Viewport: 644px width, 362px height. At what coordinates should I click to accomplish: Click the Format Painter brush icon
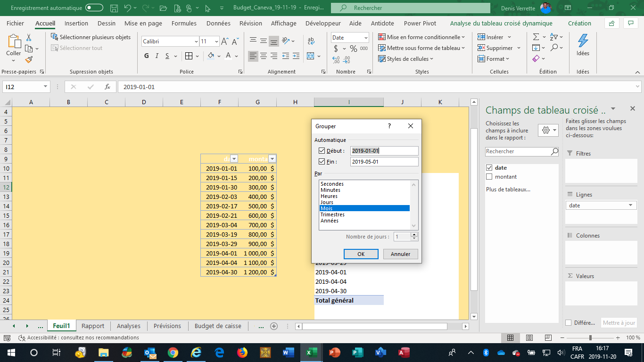29,60
